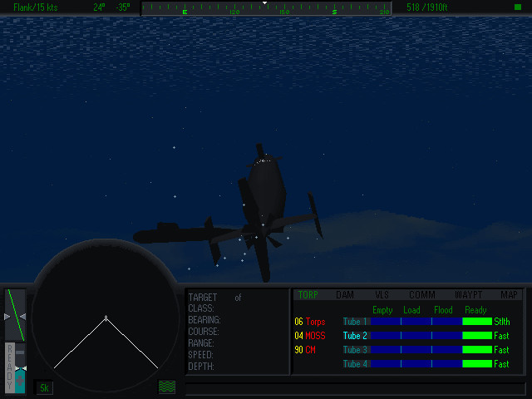The height and width of the screenshot is (399, 532).
Task: Click right-pointing arrow on dive plane gauge
Action: click(x=7, y=317)
